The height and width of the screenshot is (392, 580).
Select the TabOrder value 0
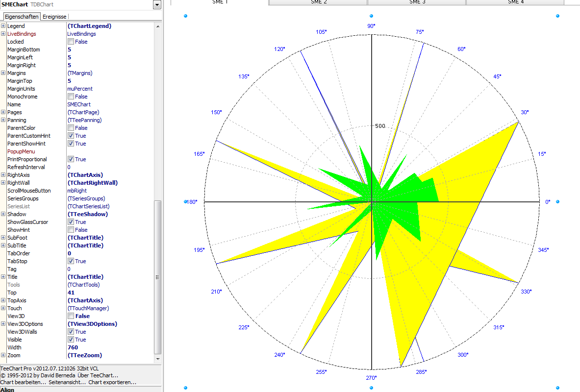69,253
